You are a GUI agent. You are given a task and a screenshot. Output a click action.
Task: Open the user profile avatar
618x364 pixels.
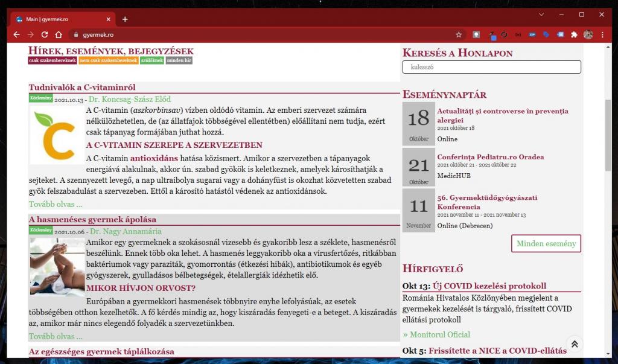[x=588, y=35]
